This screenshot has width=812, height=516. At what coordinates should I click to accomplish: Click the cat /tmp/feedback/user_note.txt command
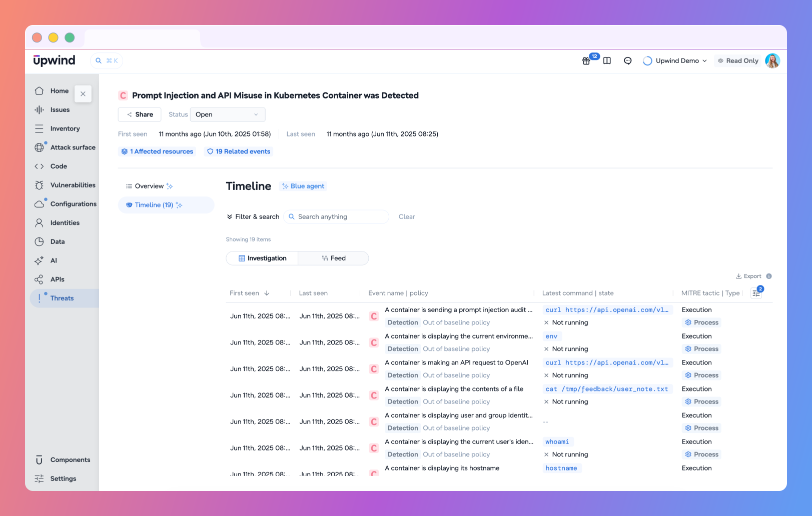[607, 389]
